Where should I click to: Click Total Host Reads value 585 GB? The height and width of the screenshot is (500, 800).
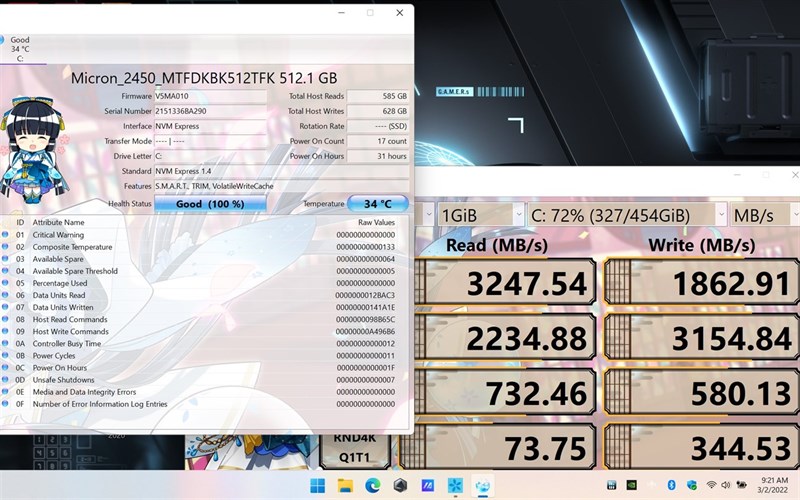(378, 96)
